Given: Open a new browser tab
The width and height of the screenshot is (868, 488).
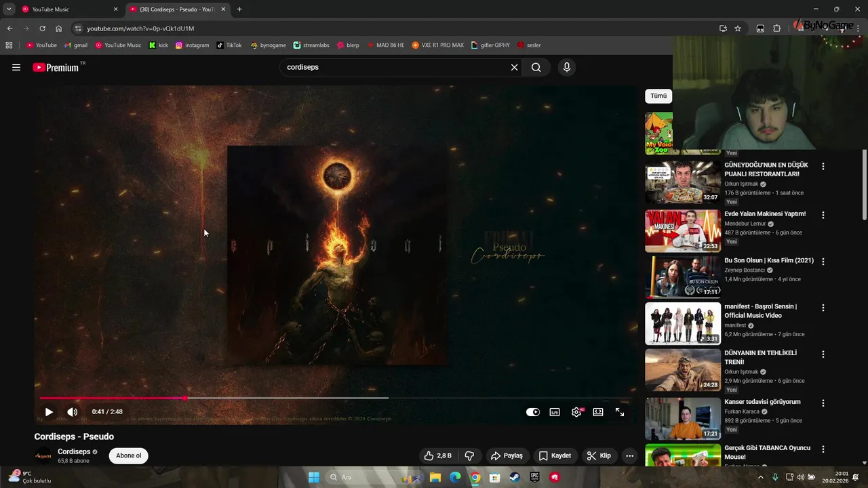Looking at the screenshot, I should [239, 9].
